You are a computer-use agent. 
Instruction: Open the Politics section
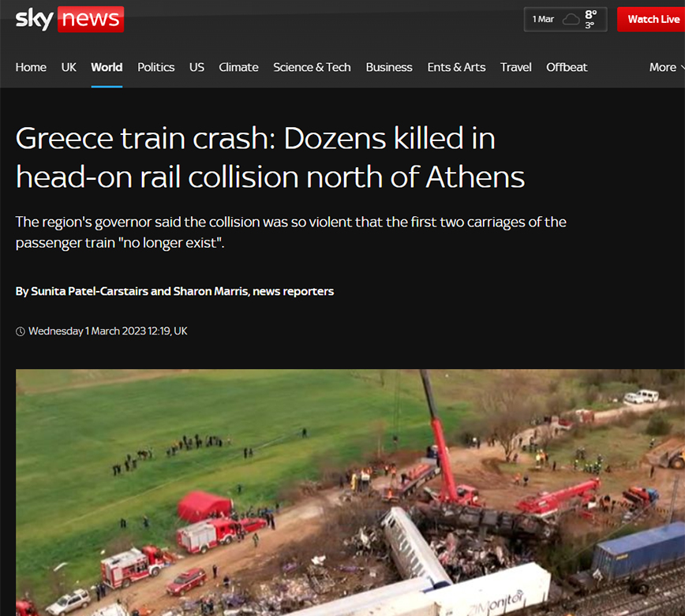tap(156, 67)
